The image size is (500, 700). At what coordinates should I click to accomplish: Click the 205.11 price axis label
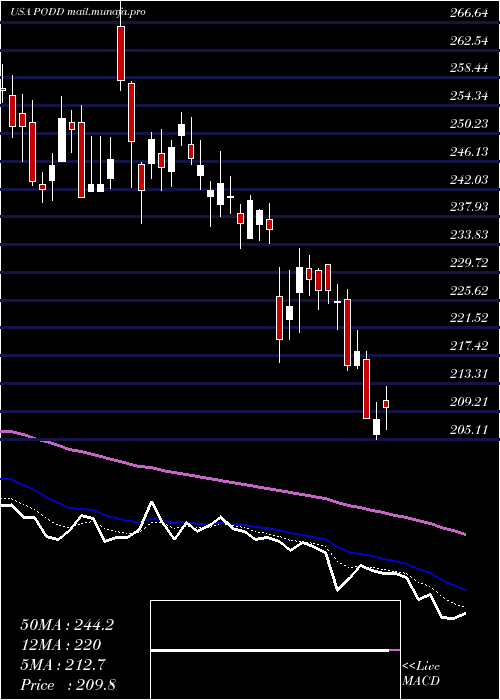click(468, 429)
